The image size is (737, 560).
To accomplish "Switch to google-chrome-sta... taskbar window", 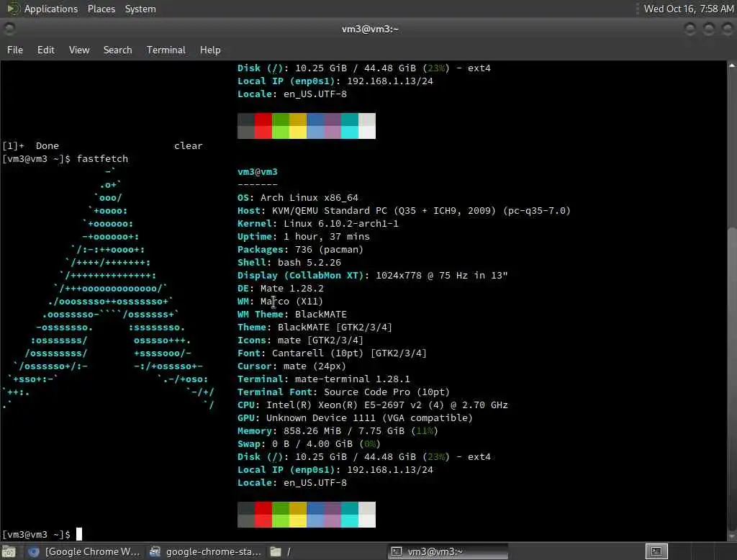I will point(205,551).
